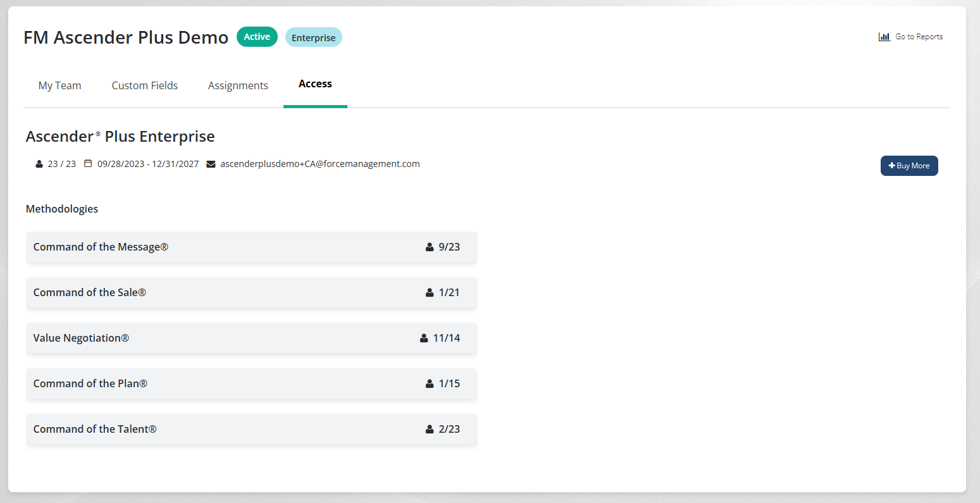Click the person icon in Command of the Message row
980x503 pixels.
pos(430,247)
